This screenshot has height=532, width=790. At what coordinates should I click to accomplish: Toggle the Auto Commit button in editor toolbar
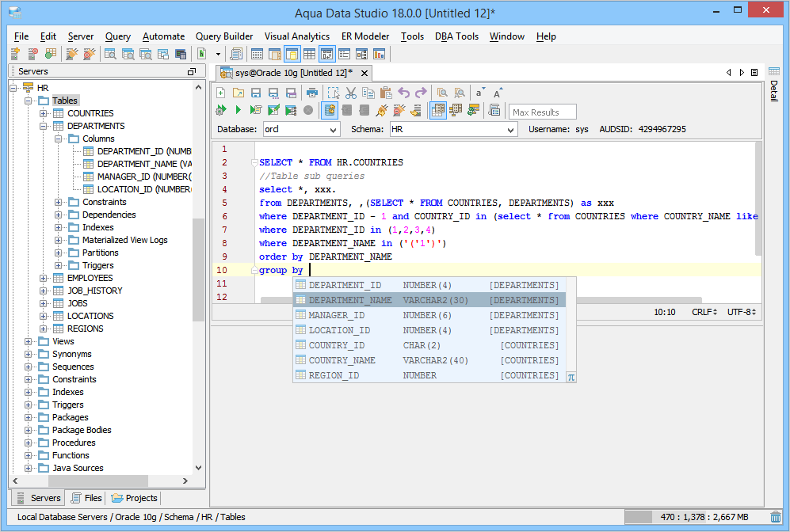[x=330, y=110]
